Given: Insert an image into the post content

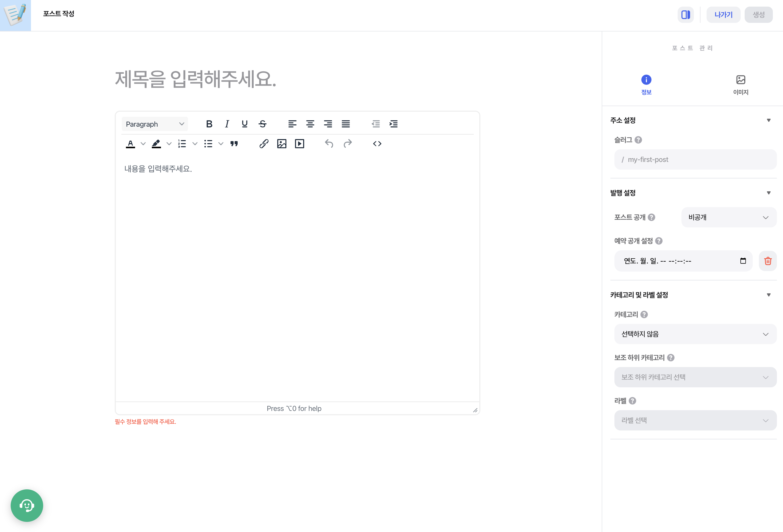Looking at the screenshot, I should coord(282,143).
